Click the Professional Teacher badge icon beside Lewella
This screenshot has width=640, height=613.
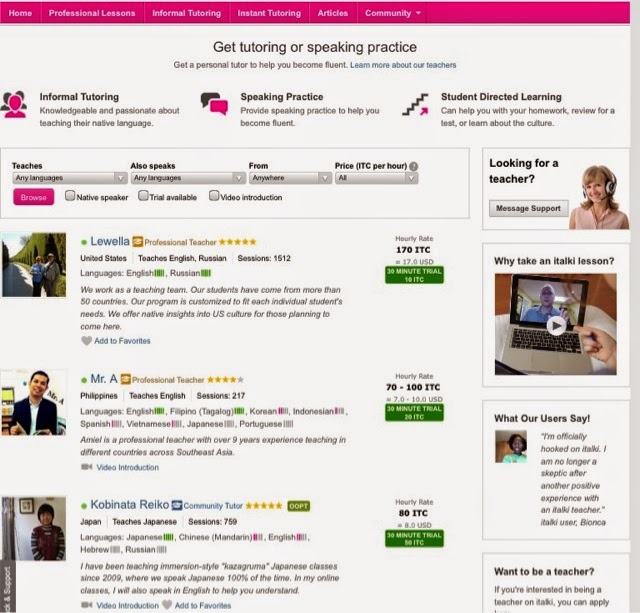138,242
